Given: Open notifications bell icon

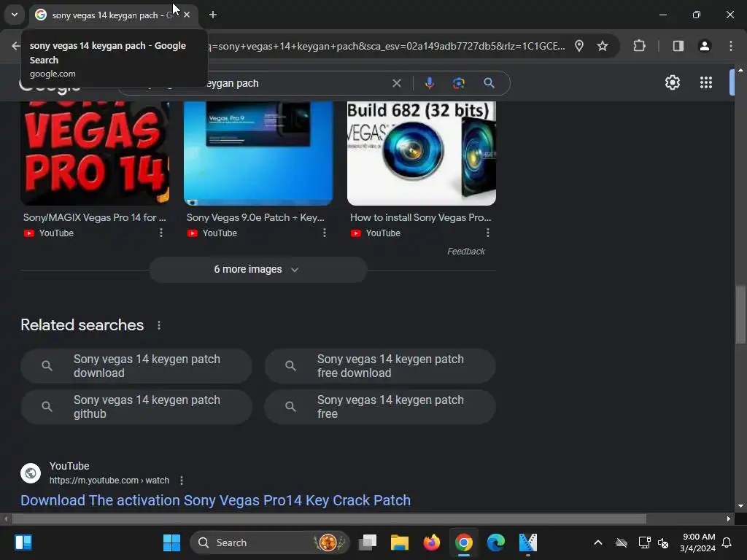Looking at the screenshot, I should tap(727, 542).
